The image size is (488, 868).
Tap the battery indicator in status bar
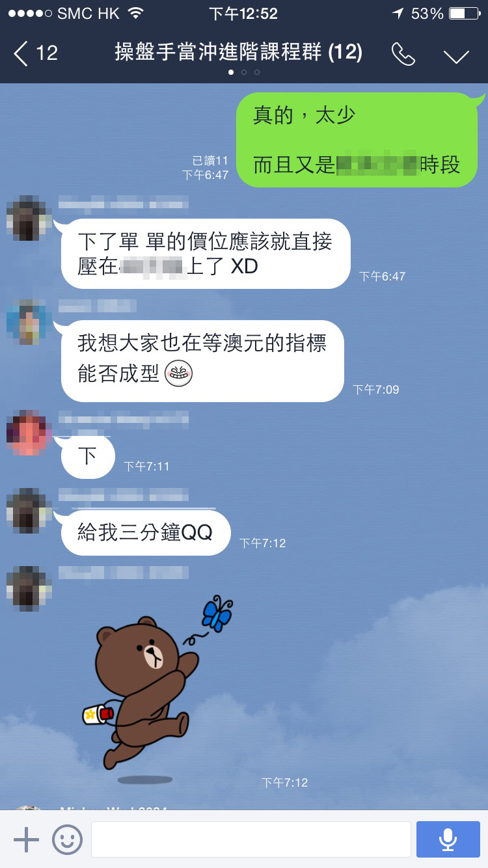465,13
